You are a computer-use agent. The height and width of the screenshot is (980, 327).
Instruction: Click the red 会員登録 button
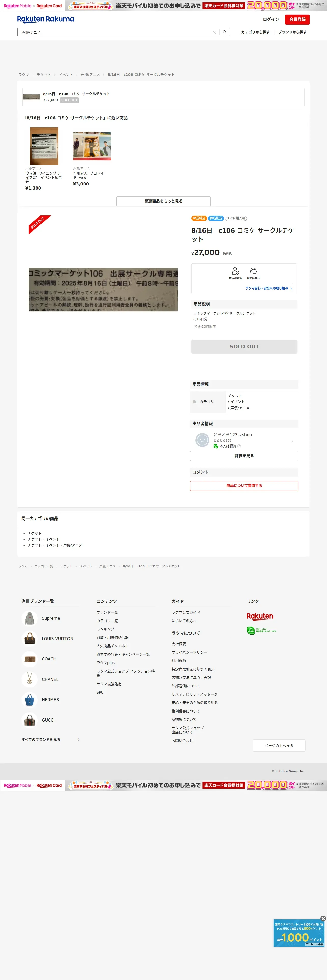click(297, 19)
